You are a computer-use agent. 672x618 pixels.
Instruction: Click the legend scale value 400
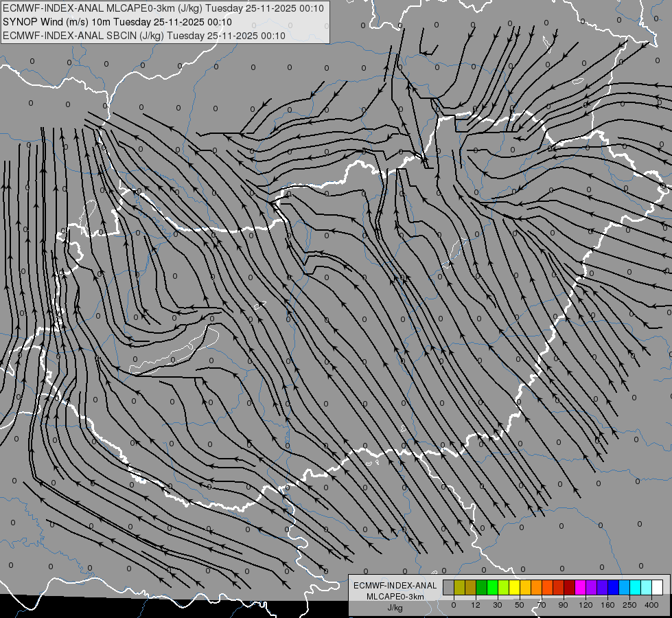(651, 605)
